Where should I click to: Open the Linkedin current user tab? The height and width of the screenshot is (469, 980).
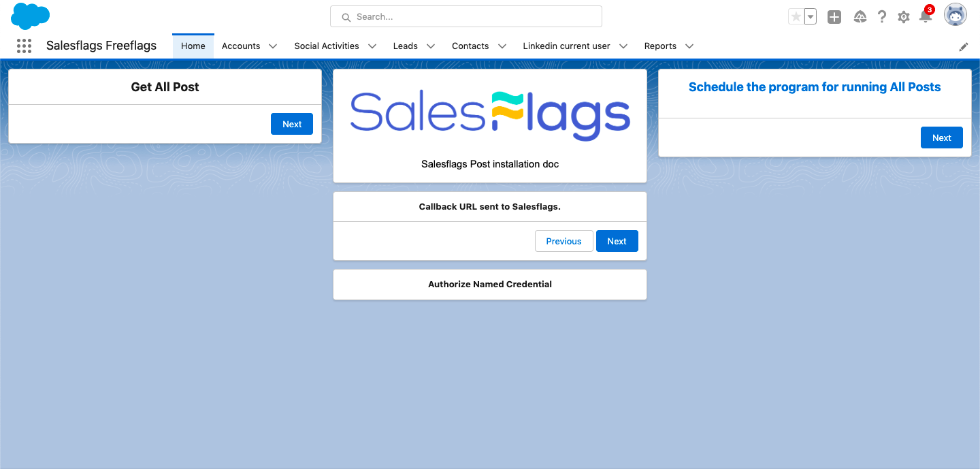point(566,46)
